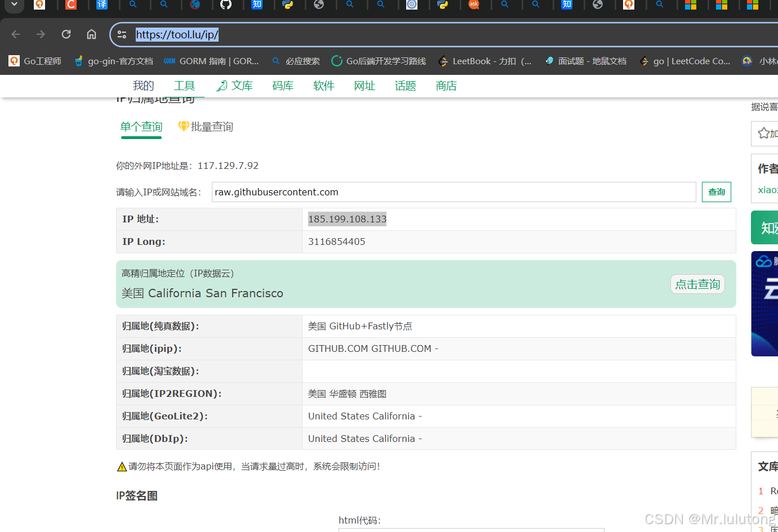
Task: Switch to the orange ask tab
Action: pyautogui.click(x=474, y=5)
